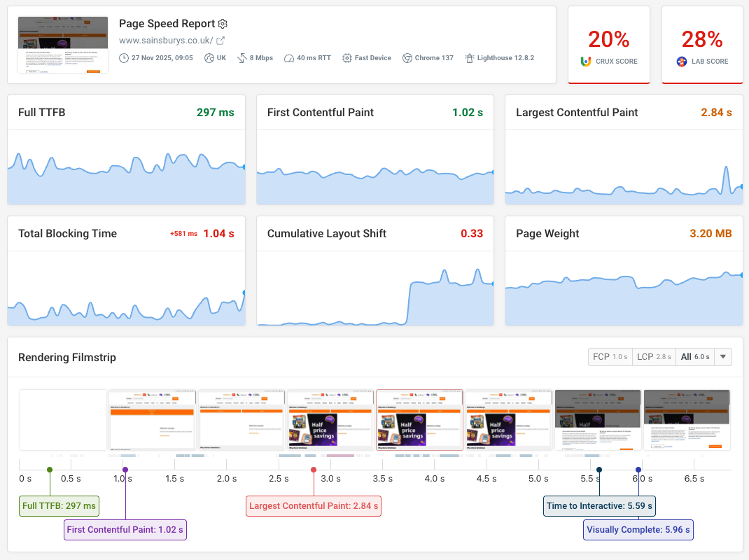749x560 pixels.
Task: Click the Time to Interactive 5.59s label
Action: tap(599, 505)
